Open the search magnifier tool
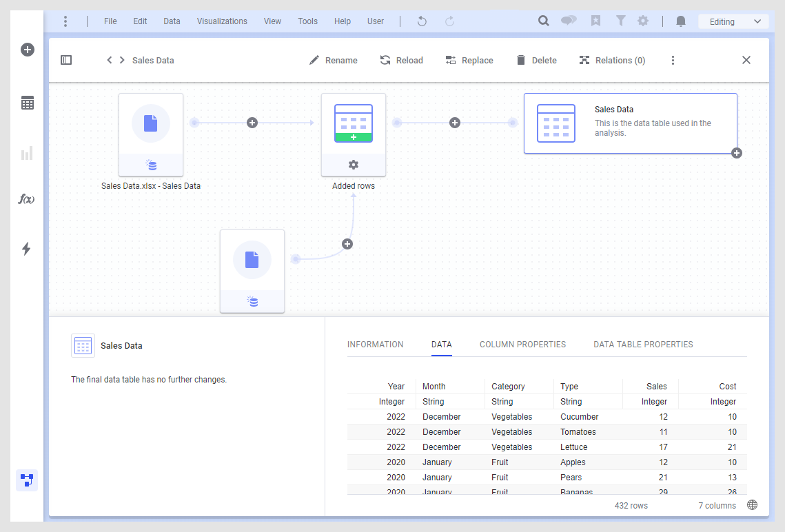785x532 pixels. 543,21
